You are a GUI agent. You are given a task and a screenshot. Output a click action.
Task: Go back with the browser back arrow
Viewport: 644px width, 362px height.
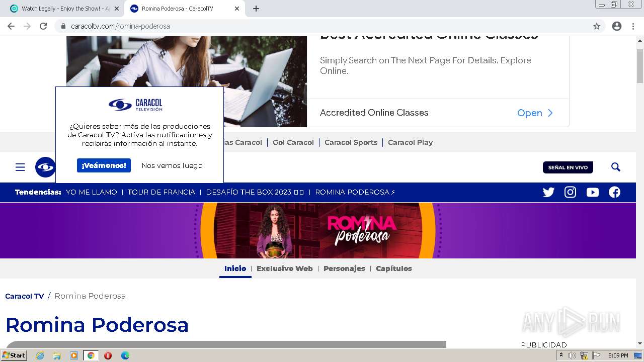(x=11, y=26)
